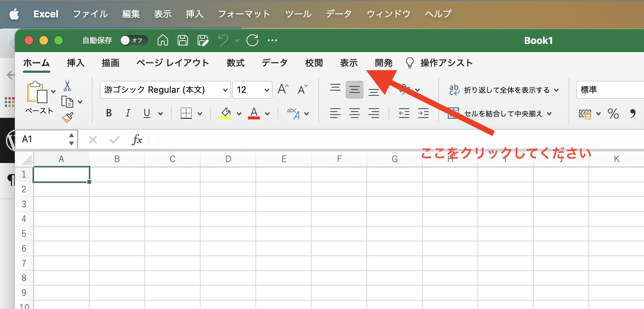Image resolution: width=644 pixels, height=309 pixels.
Task: Click セルを結合して中央揃え merge button
Action: point(499,113)
